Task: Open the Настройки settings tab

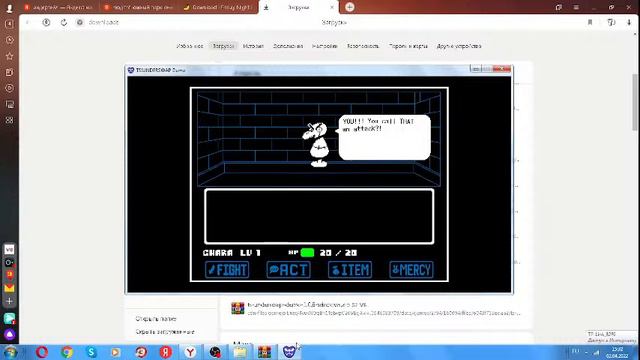Action: (325, 46)
